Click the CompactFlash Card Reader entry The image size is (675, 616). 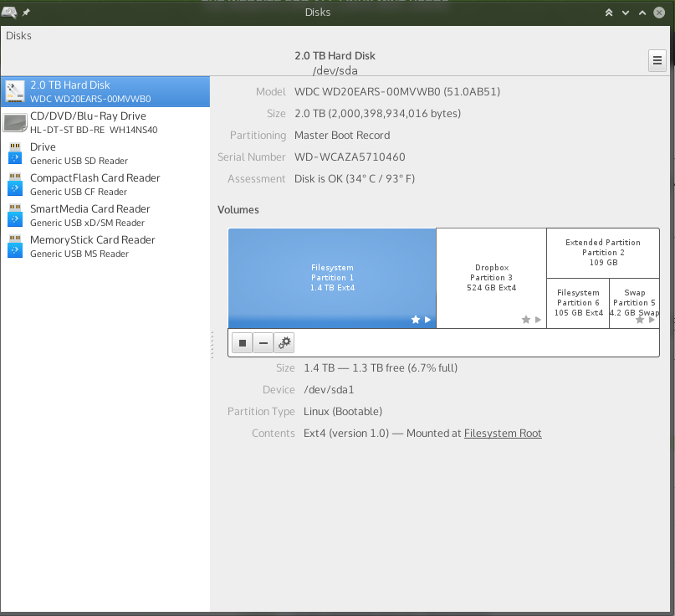point(105,185)
